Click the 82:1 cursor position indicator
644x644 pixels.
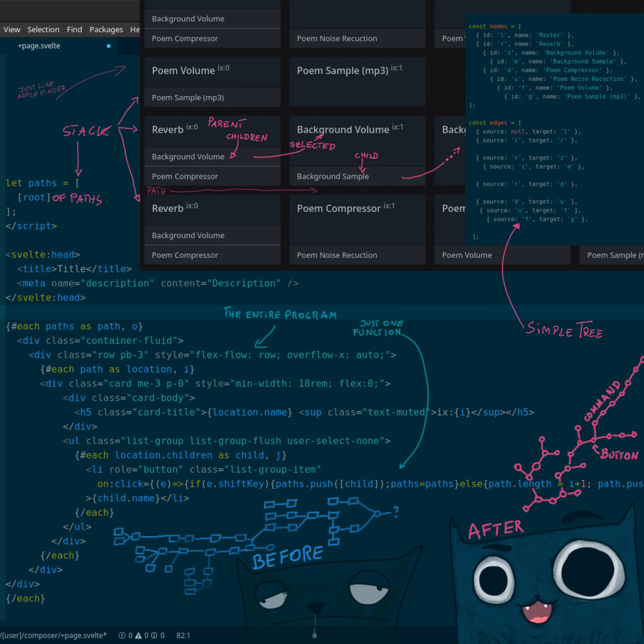[x=182, y=635]
